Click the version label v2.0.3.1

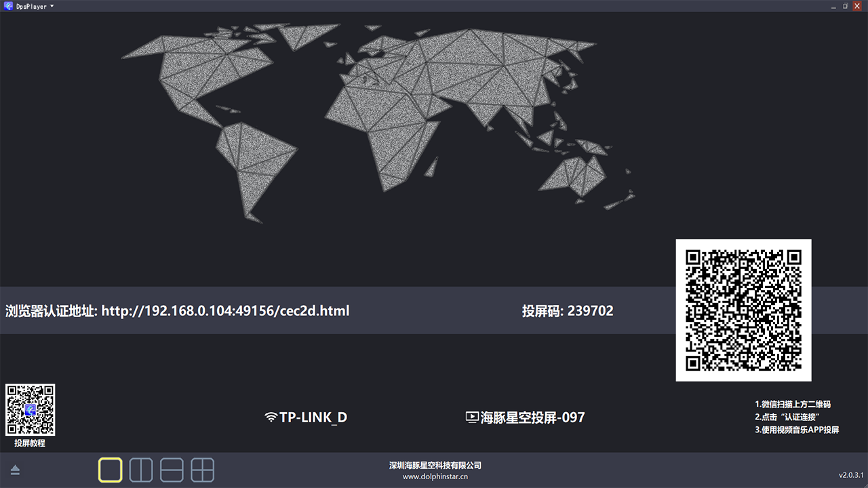pos(851,474)
